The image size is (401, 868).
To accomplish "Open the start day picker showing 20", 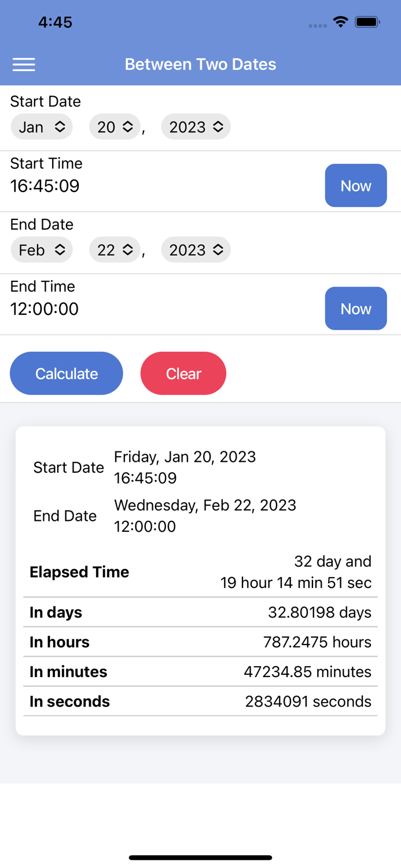I will (x=114, y=126).
